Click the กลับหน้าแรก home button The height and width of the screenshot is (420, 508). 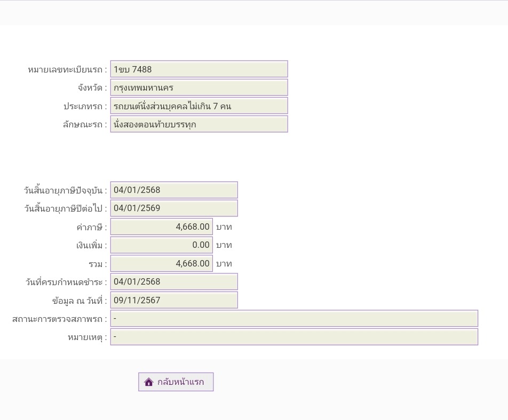click(176, 382)
